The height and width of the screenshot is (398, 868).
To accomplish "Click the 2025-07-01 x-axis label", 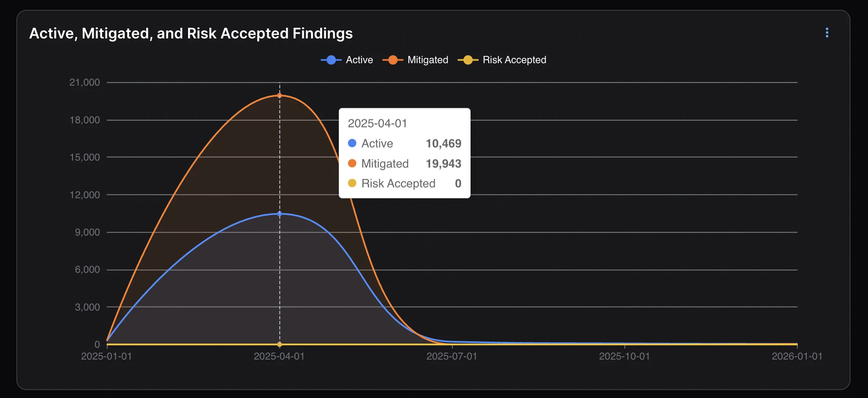I will coord(452,357).
